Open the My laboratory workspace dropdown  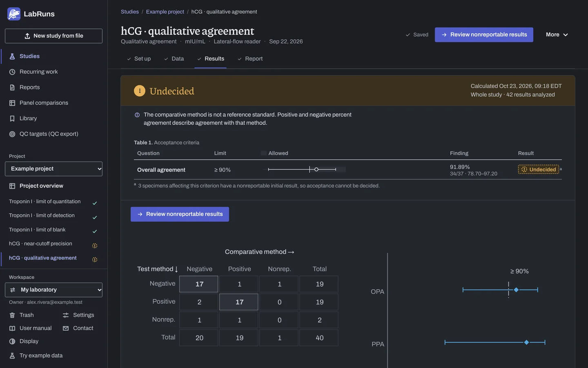tap(53, 290)
